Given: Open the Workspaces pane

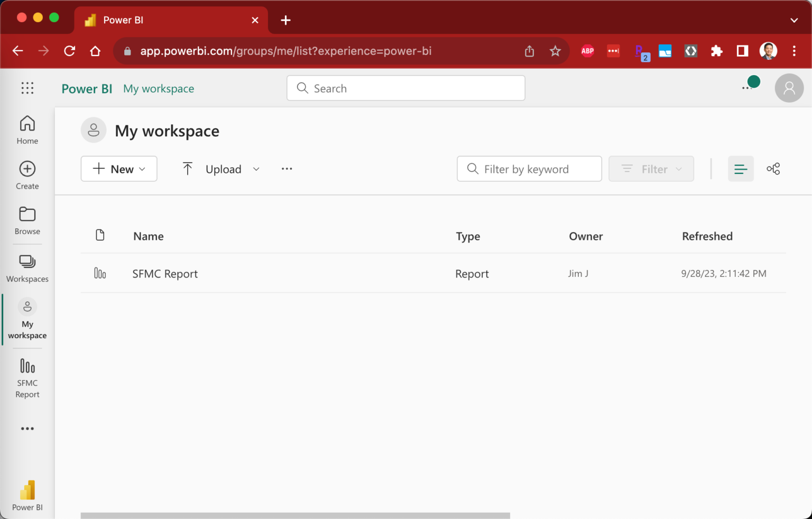Looking at the screenshot, I should coord(27,267).
